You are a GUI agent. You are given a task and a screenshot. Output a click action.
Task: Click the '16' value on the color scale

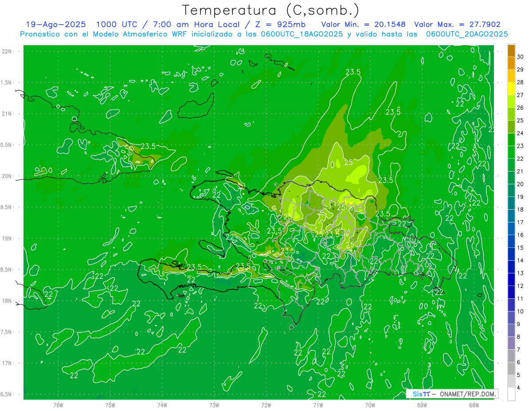point(520,235)
